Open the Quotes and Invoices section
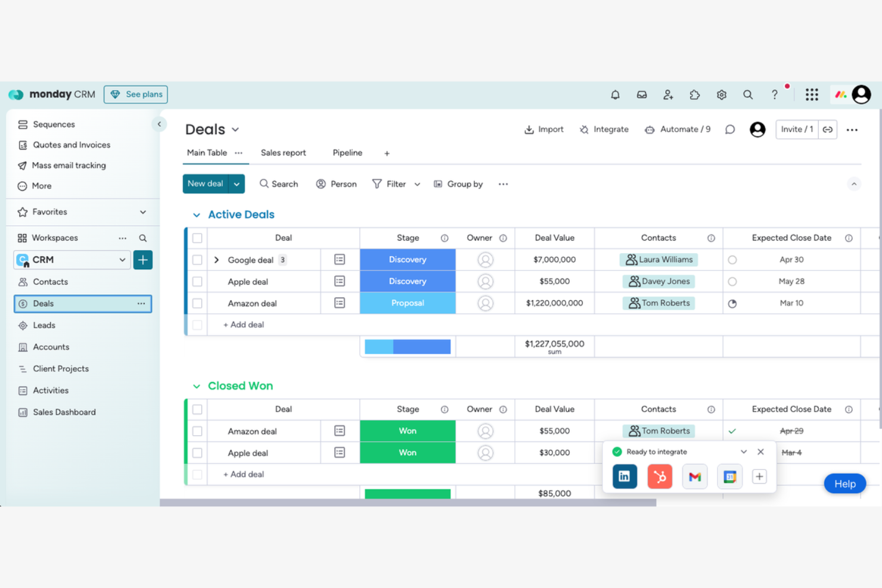Screen dimensions: 882x588 coord(71,145)
